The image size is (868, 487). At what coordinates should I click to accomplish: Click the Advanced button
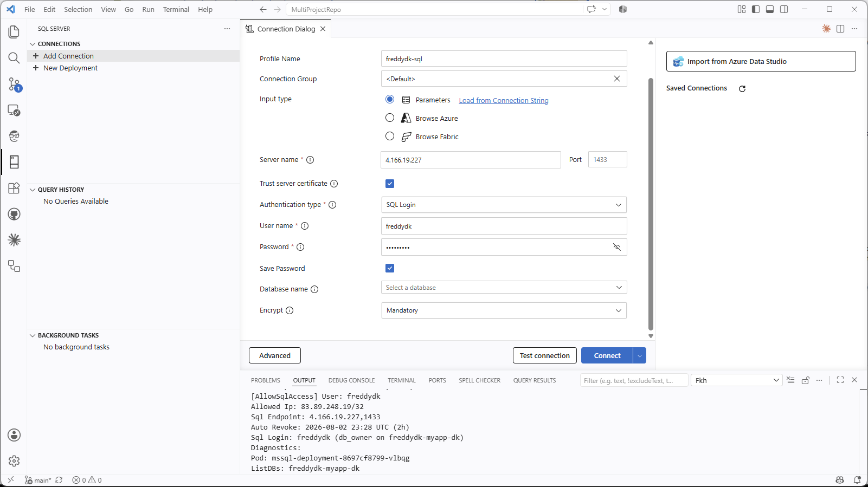coord(275,355)
